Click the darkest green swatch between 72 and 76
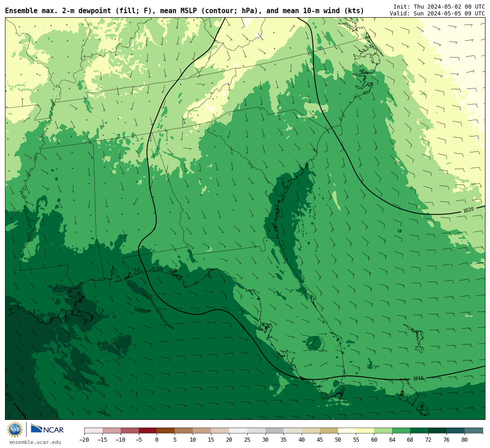The width and height of the screenshot is (490, 448). click(x=437, y=431)
